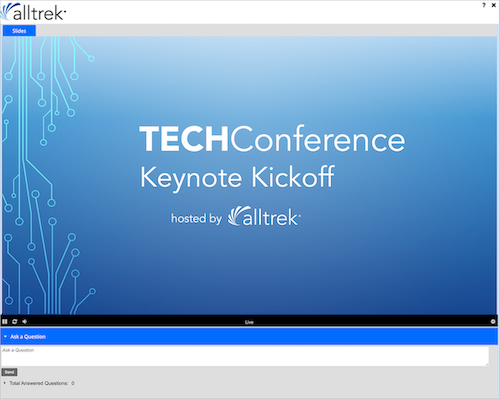Open player settings gear icon

point(493,321)
